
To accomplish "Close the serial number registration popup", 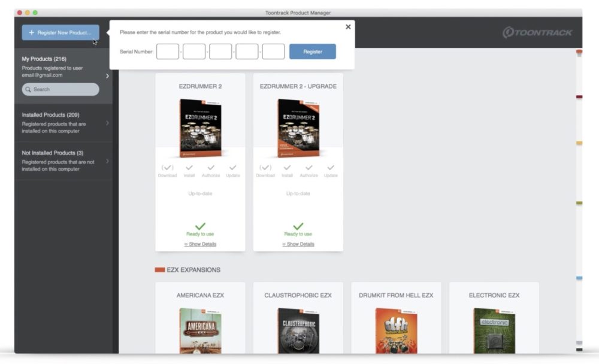I will [x=348, y=27].
